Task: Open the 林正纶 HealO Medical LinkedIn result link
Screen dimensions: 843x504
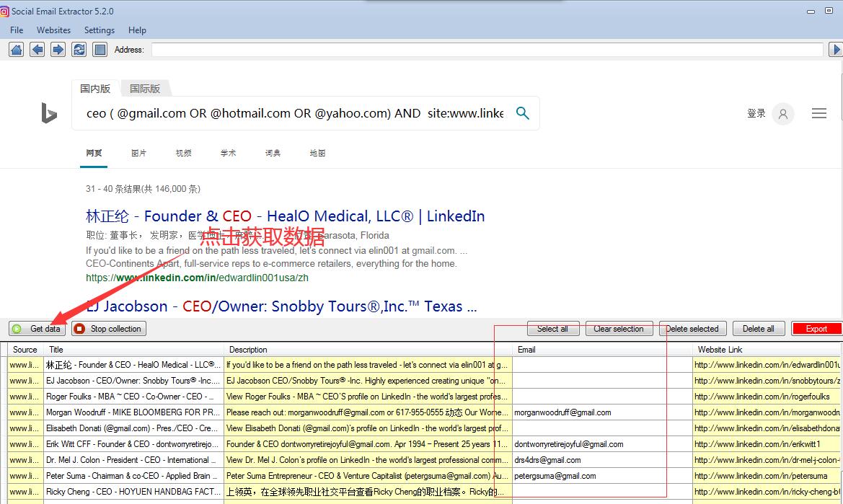Action: tap(285, 216)
